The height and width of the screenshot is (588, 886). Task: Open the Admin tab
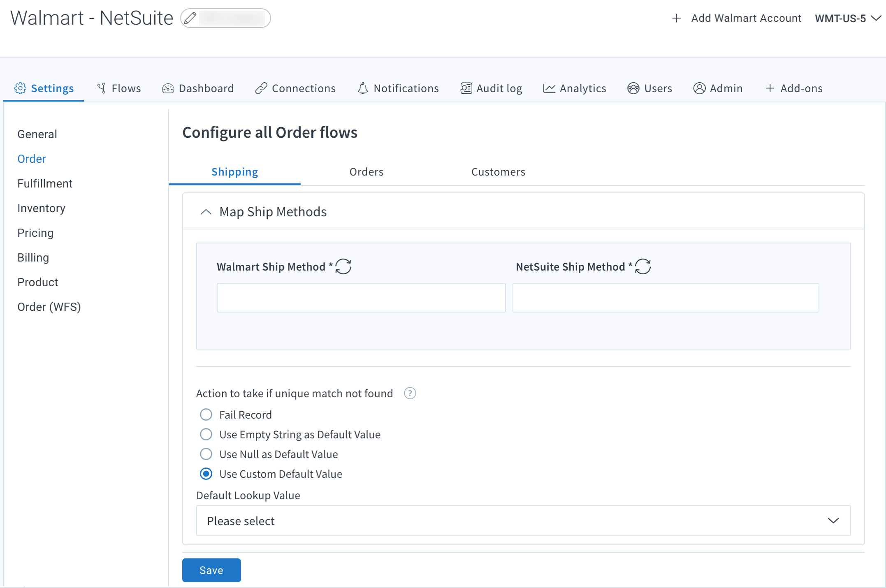pyautogui.click(x=718, y=88)
